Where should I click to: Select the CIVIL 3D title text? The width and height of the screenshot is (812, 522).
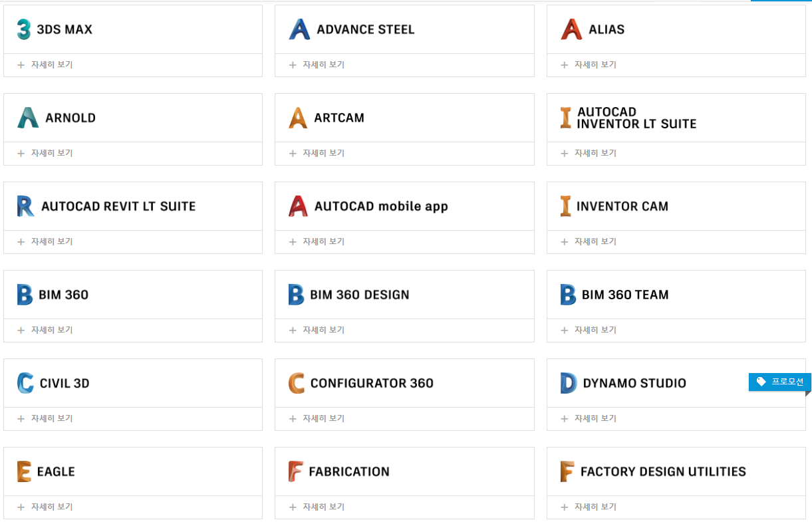[65, 383]
